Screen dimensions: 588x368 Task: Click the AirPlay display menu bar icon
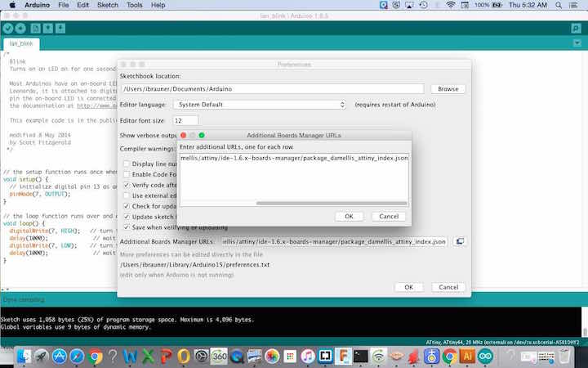pos(409,5)
